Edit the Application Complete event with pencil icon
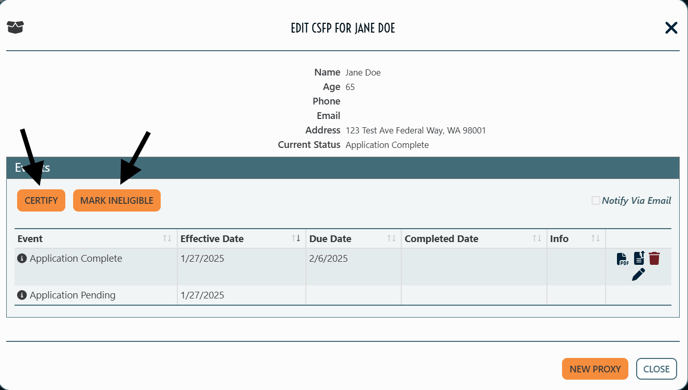Screen dimensions: 688x390 [638, 275]
